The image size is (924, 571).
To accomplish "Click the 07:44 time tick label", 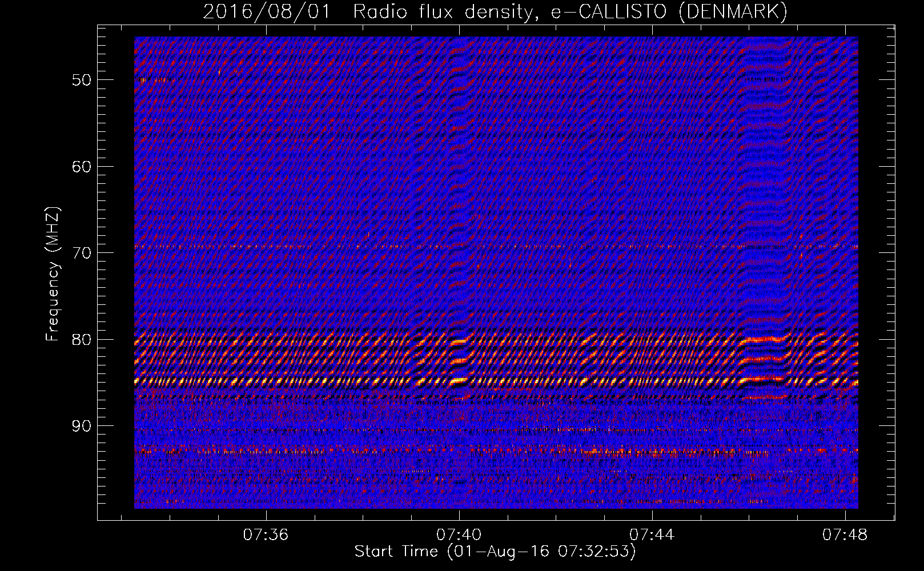I will click(x=652, y=535).
